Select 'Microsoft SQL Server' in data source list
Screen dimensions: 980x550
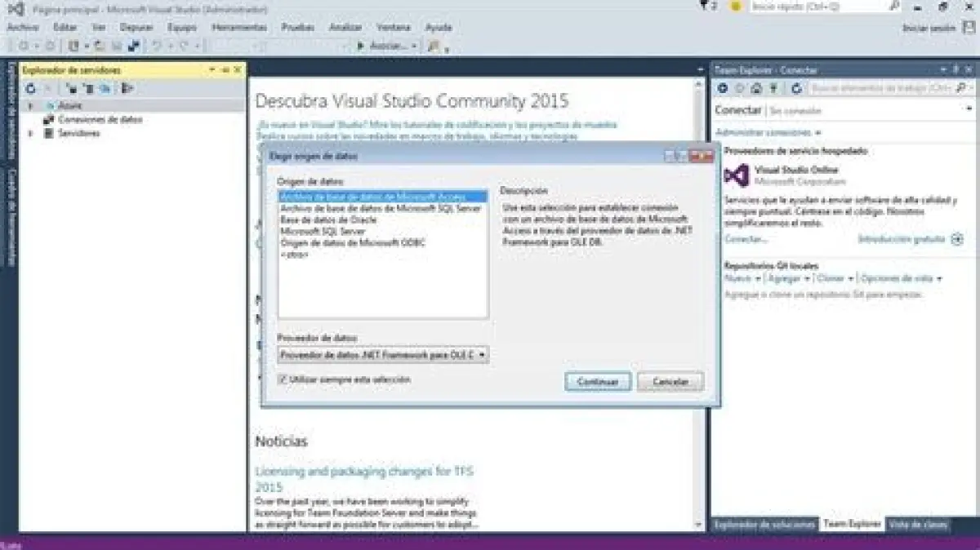pyautogui.click(x=323, y=231)
